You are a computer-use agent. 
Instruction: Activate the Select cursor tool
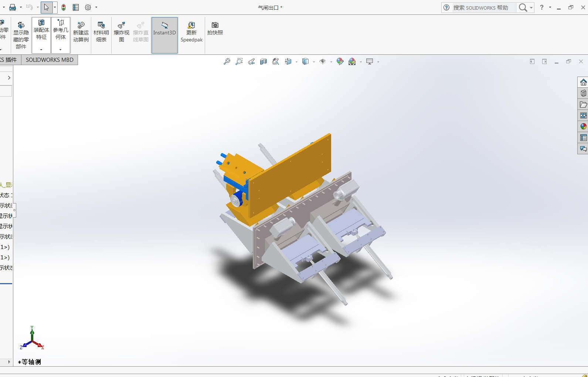pos(47,7)
